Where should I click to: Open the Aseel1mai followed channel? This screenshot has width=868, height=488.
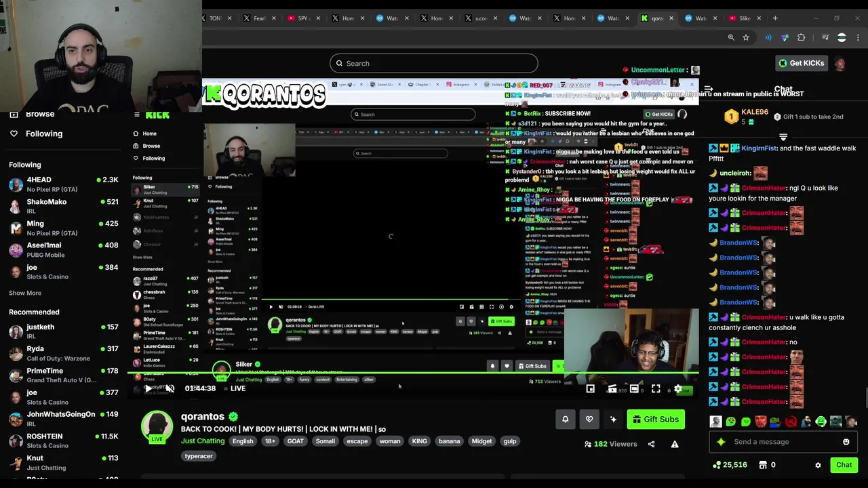click(64, 250)
